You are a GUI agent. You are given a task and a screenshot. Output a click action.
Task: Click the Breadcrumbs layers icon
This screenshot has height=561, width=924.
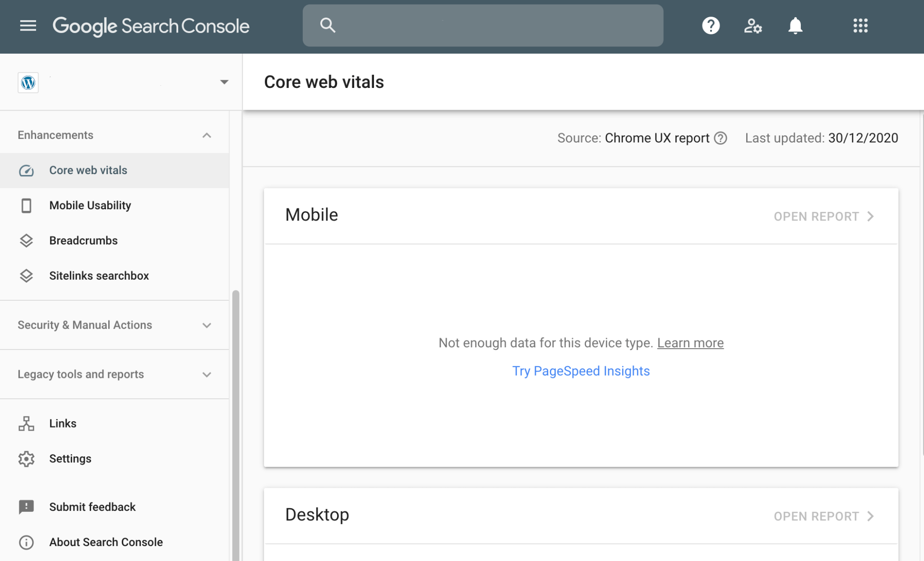coord(26,241)
